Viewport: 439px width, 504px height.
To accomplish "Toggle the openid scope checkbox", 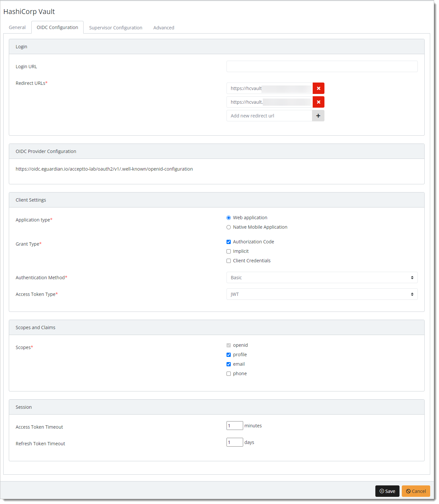I will [x=228, y=345].
